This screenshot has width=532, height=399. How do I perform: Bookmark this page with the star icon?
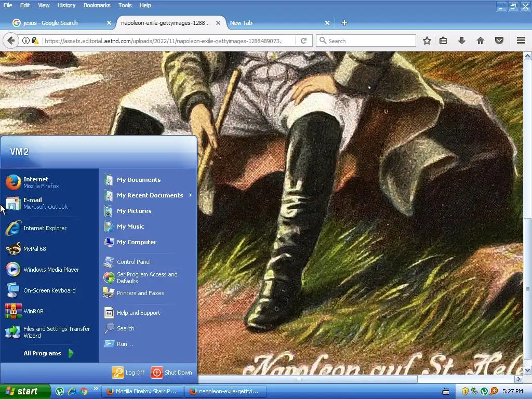tap(427, 41)
